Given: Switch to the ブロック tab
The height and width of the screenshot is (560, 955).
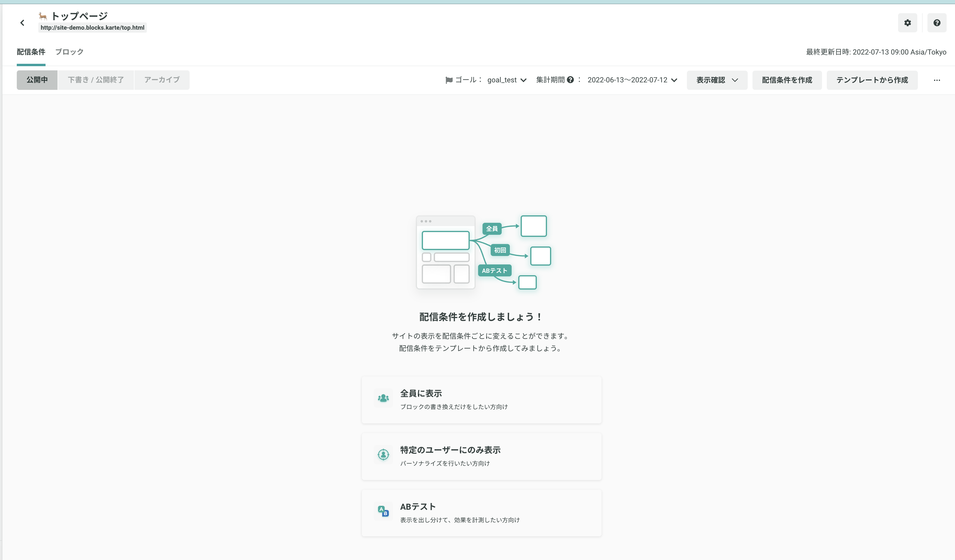Looking at the screenshot, I should coord(69,52).
